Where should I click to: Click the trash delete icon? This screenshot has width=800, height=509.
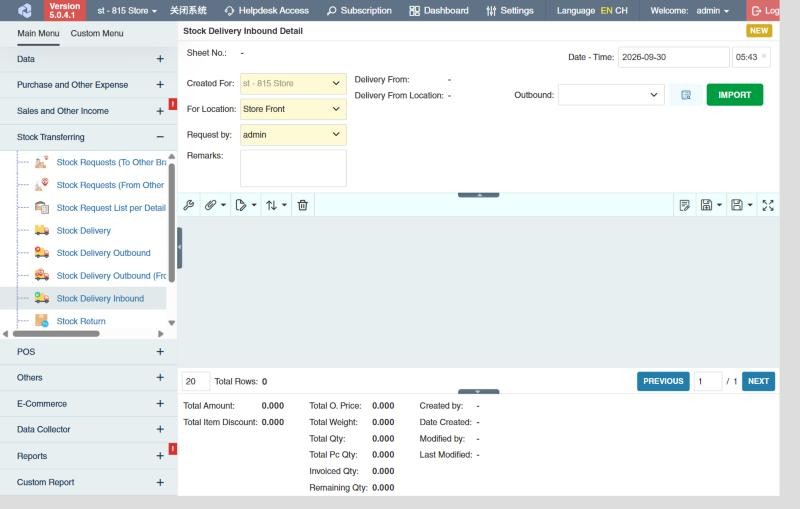pyautogui.click(x=303, y=205)
